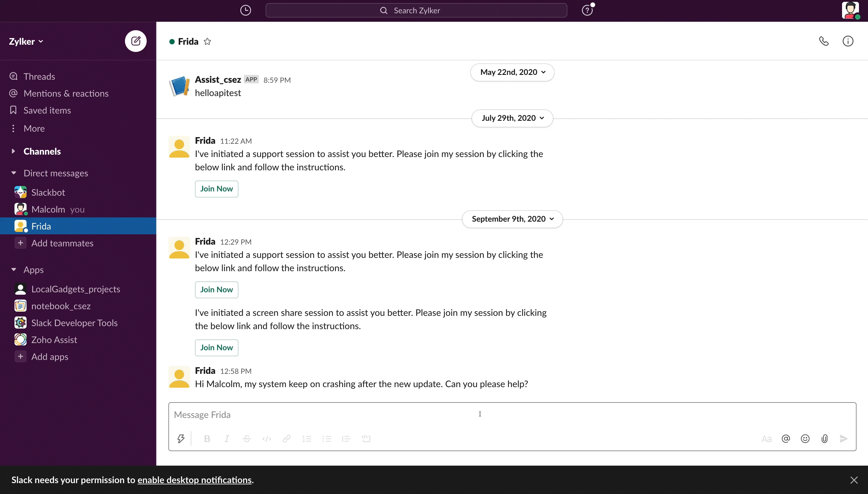Toggle bold formatting in composer

[207, 439]
